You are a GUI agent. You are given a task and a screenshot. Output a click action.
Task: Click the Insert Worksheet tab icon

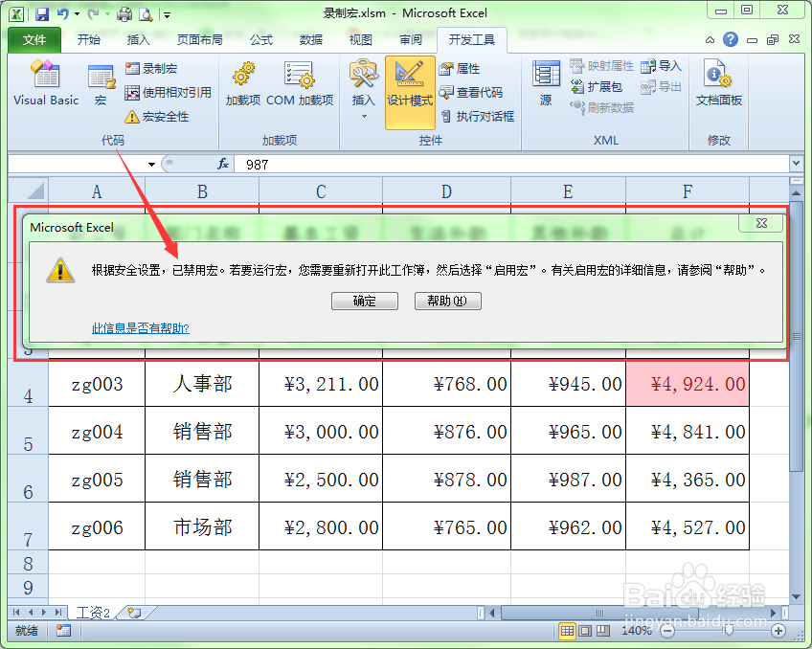click(135, 613)
